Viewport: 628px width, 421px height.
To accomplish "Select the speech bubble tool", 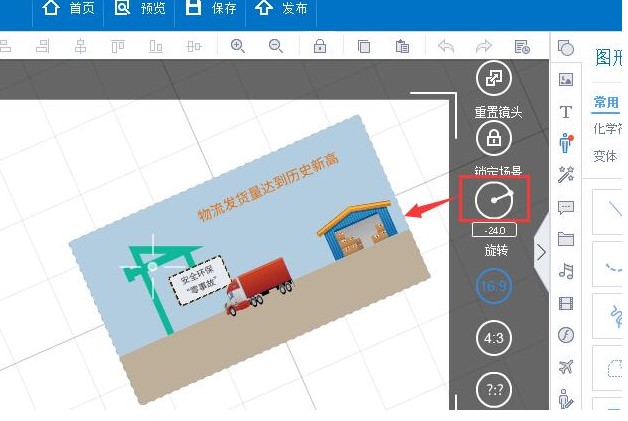I will [566, 208].
